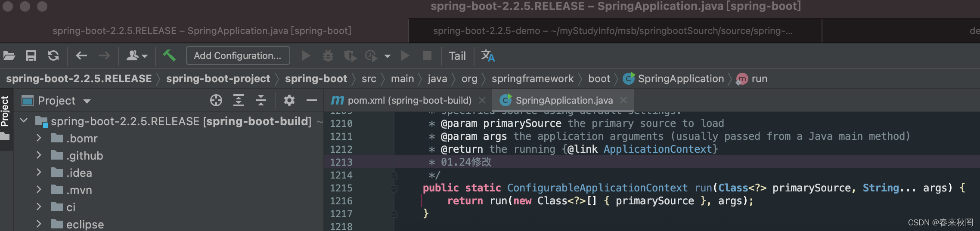Navigate forward with the right arrow

tap(104, 55)
